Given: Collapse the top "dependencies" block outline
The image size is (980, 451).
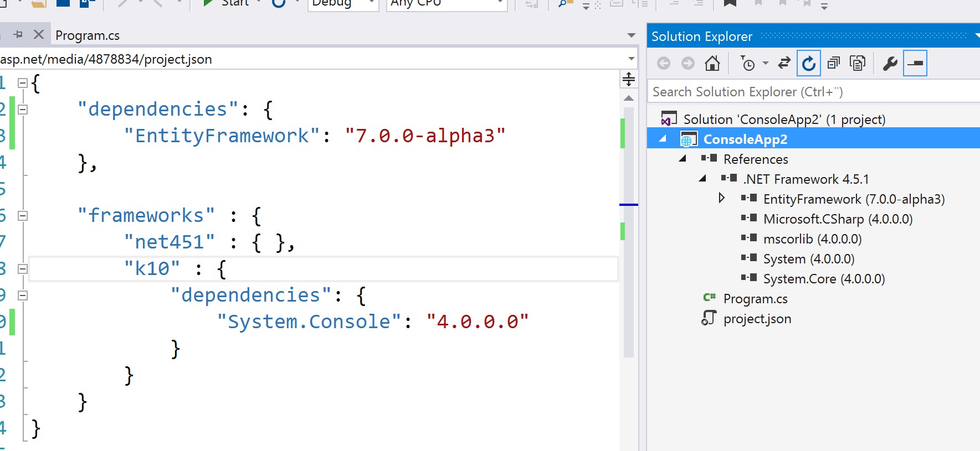Looking at the screenshot, I should [23, 110].
